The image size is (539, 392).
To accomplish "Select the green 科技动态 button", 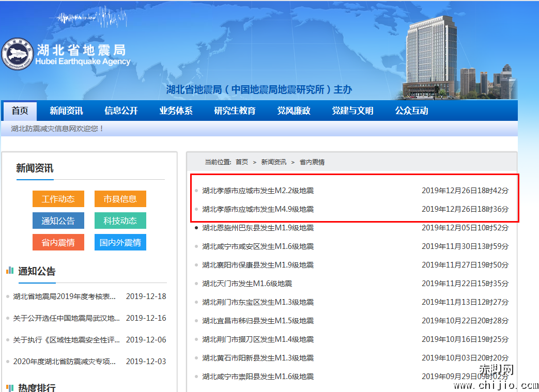I will click(x=120, y=221).
